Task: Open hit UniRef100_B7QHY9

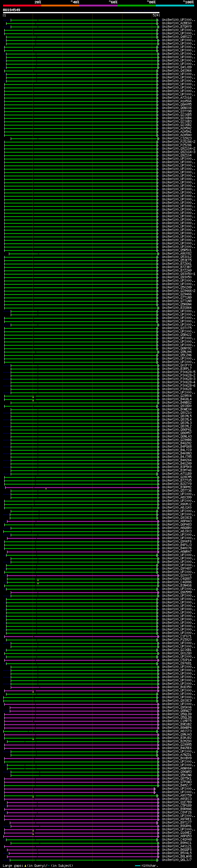Action: [x=177, y=27]
